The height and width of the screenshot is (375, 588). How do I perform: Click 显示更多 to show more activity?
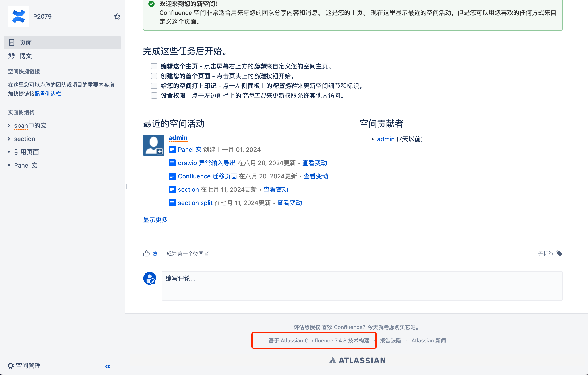(x=155, y=219)
